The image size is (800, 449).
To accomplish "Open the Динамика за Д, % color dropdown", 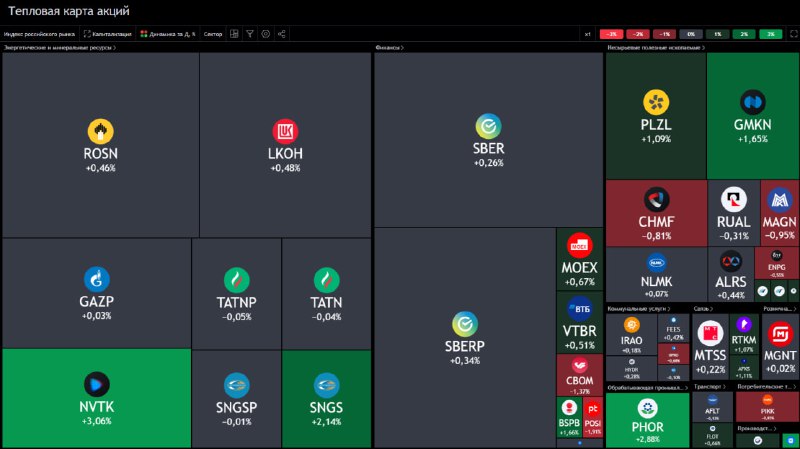I will tap(168, 34).
